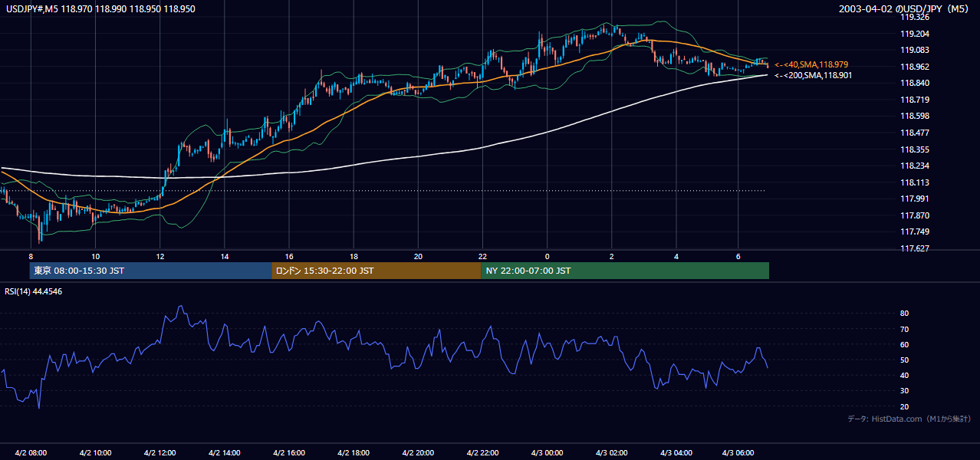Click the 4/2 14:00 date label
The image size is (980, 460).
[225, 452]
